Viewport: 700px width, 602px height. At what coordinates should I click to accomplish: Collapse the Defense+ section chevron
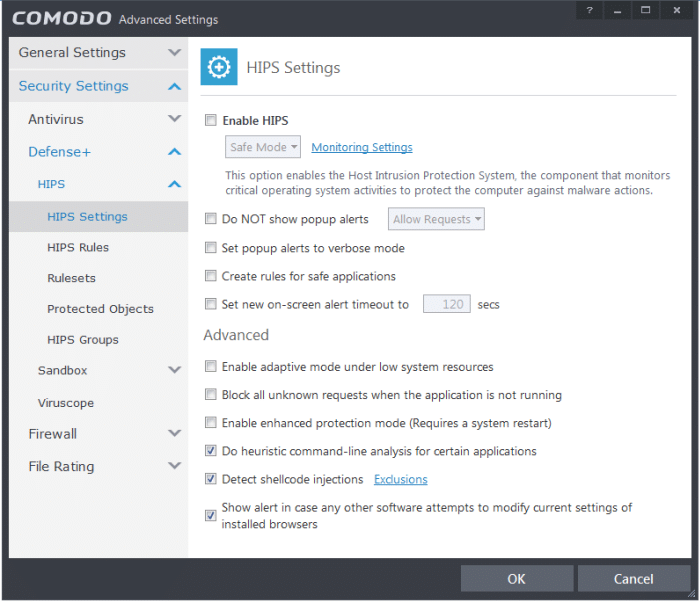(x=175, y=152)
